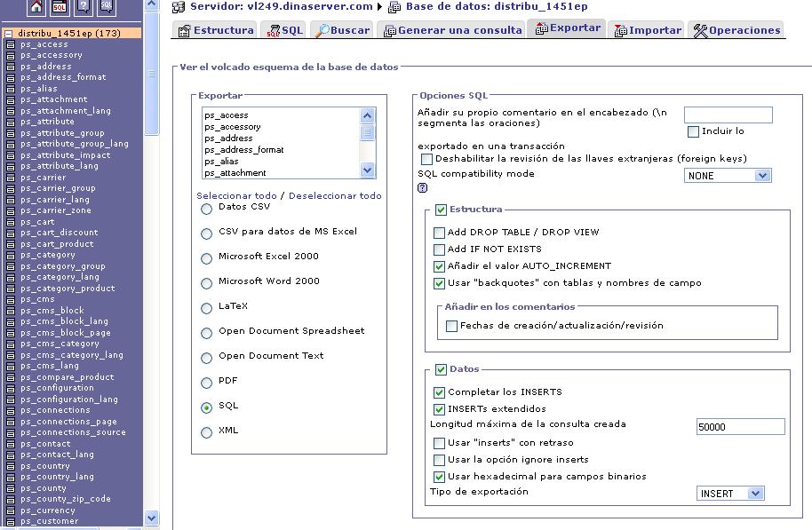Click Deseleccionar todo link
The image size is (812, 530).
335,195
